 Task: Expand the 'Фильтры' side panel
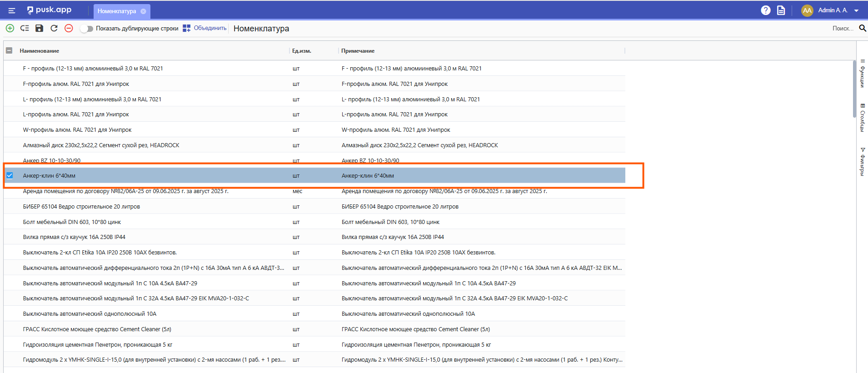point(862,161)
